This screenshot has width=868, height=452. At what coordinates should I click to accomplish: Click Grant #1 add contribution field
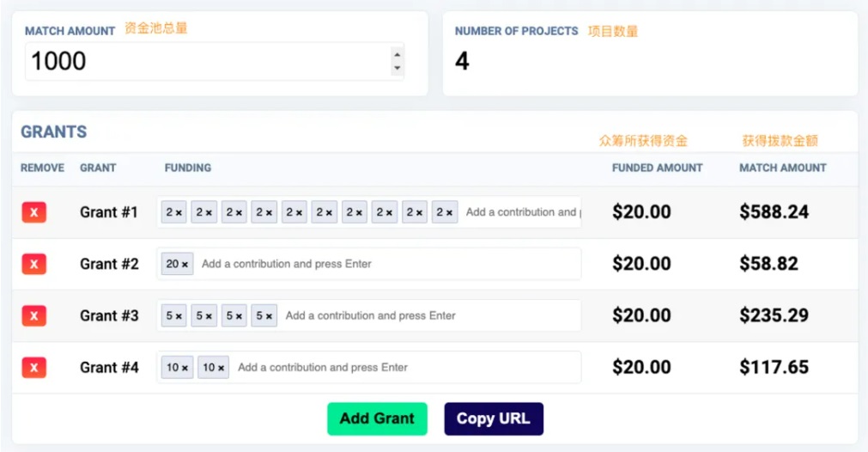521,212
